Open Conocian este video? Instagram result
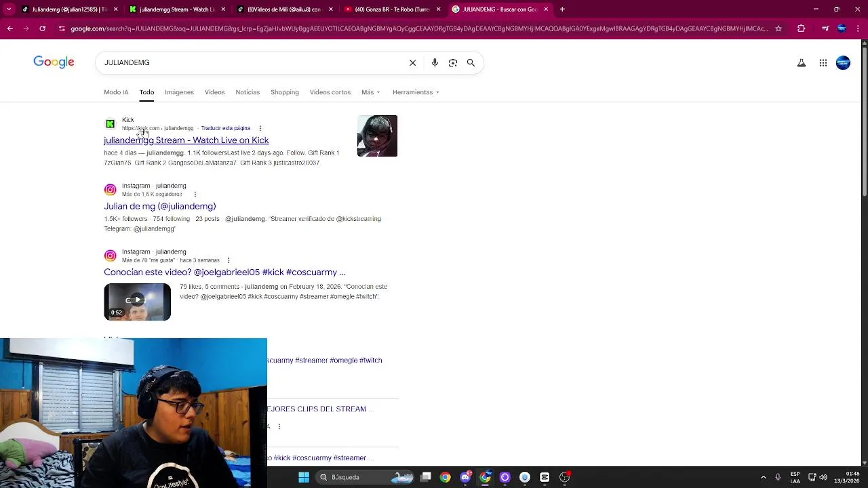The height and width of the screenshot is (488, 868). coord(224,272)
